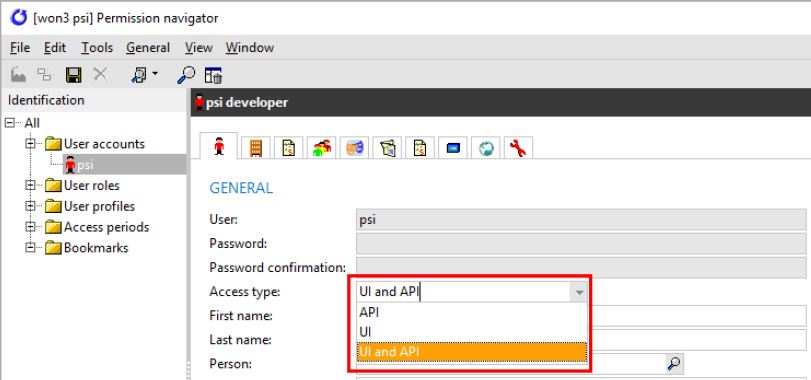Select the User roles tree label
Viewport: 811px width, 380px height.
click(92, 185)
